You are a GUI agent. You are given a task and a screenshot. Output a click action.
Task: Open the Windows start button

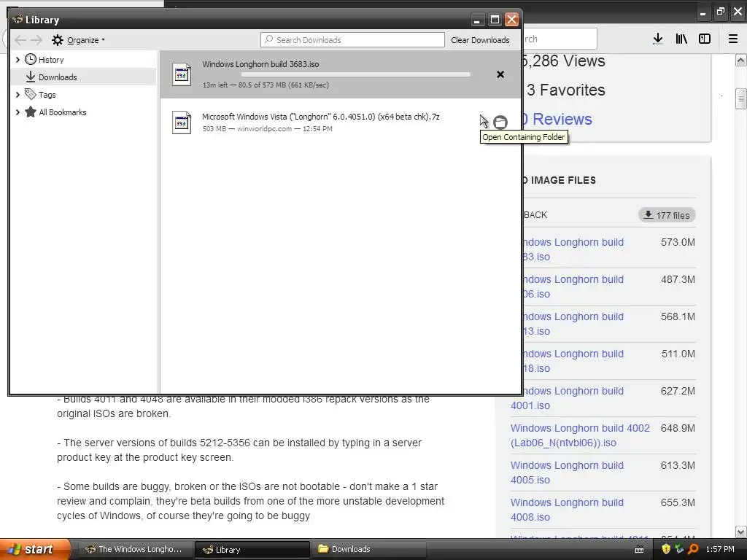35,549
